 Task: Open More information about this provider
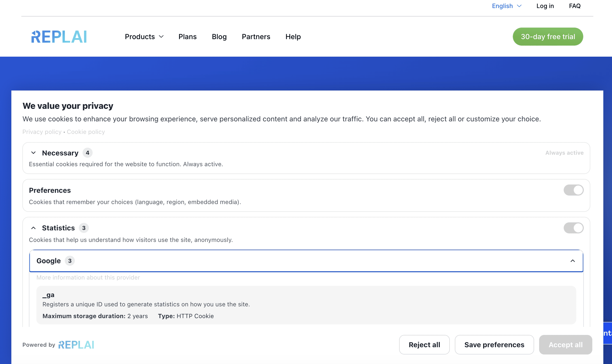(88, 277)
